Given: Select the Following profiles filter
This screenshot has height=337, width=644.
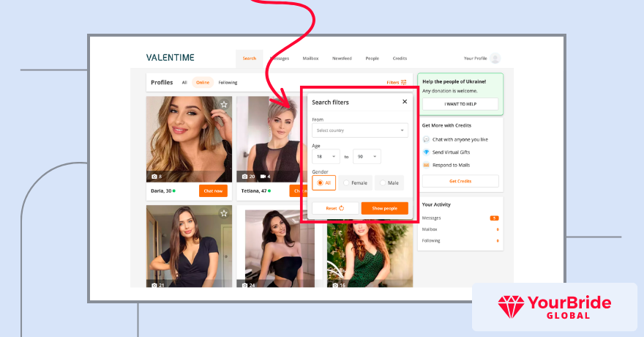Looking at the screenshot, I should (228, 83).
